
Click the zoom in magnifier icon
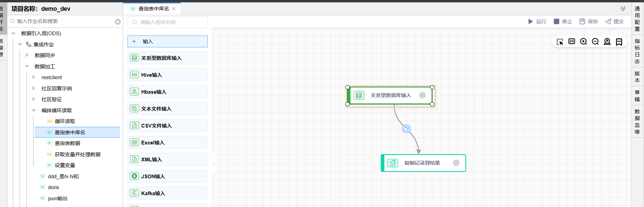583,42
